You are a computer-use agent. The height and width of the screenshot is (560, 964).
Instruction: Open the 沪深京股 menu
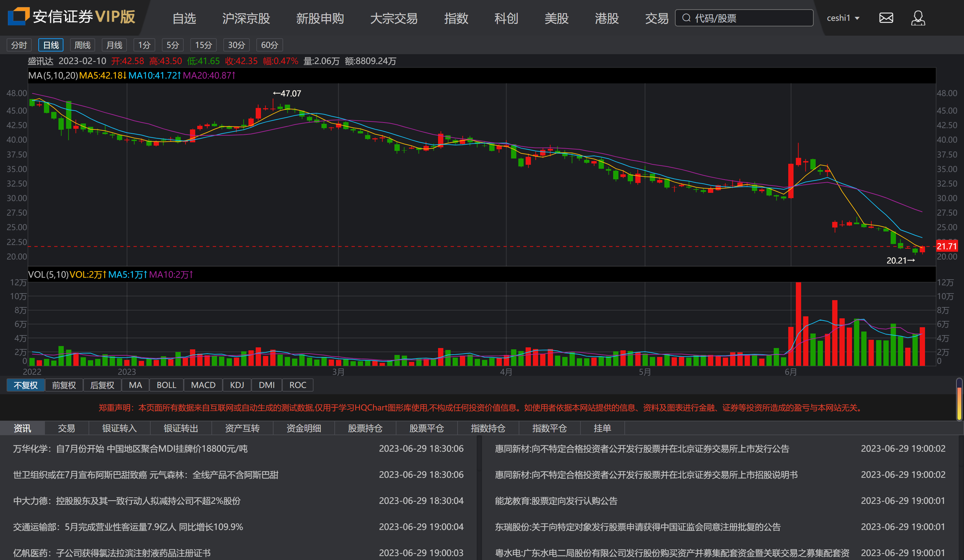(x=246, y=18)
